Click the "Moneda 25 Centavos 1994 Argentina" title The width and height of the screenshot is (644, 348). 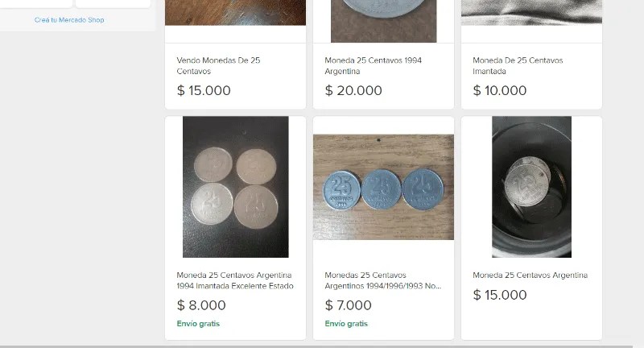(373, 65)
